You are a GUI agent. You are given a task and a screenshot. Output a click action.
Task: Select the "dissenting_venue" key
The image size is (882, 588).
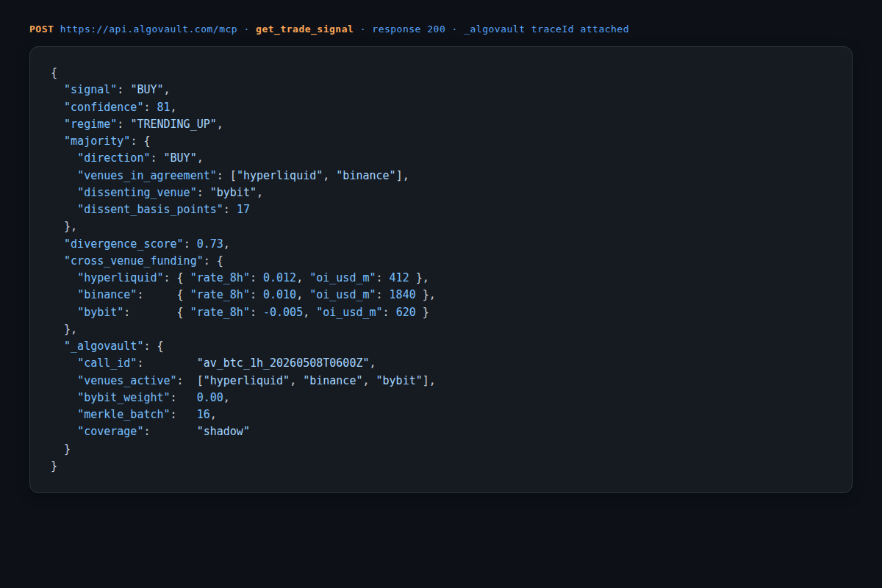137,192
